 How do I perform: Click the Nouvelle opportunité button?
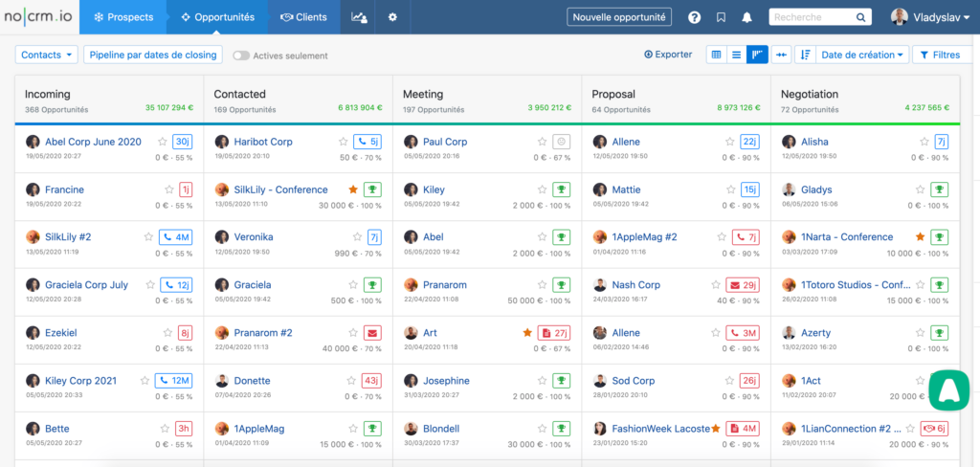coord(619,17)
